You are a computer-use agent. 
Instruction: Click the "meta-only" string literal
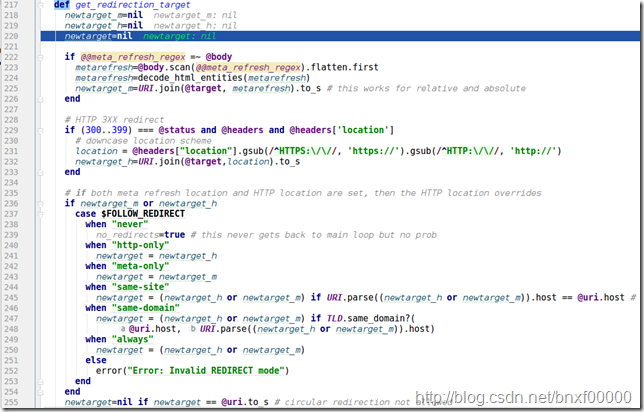(140, 266)
